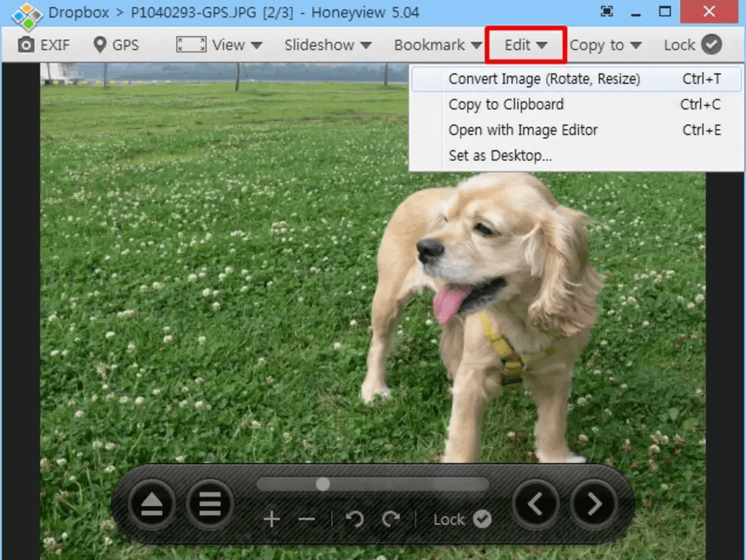Open GPS location pin
The height and width of the screenshot is (560, 746).
(100, 45)
